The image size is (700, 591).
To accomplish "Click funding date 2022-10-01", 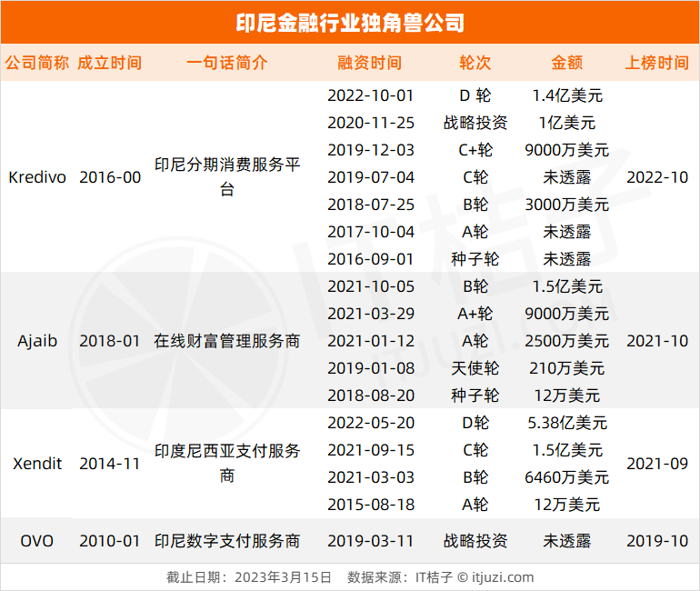I will click(371, 95).
